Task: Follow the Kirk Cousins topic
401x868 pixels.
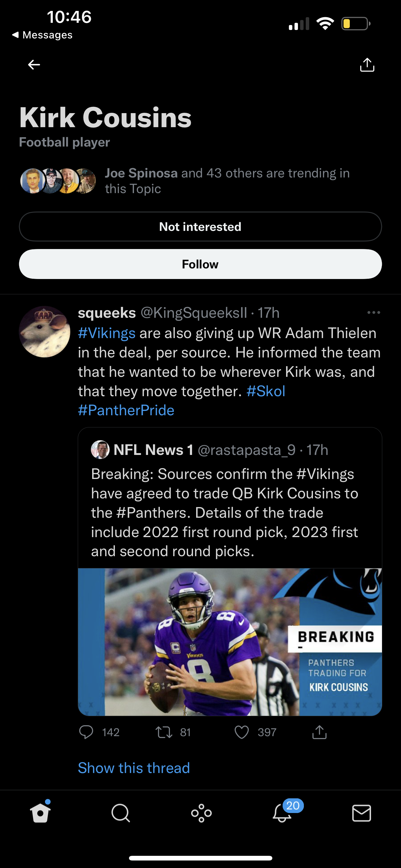Action: point(200,264)
